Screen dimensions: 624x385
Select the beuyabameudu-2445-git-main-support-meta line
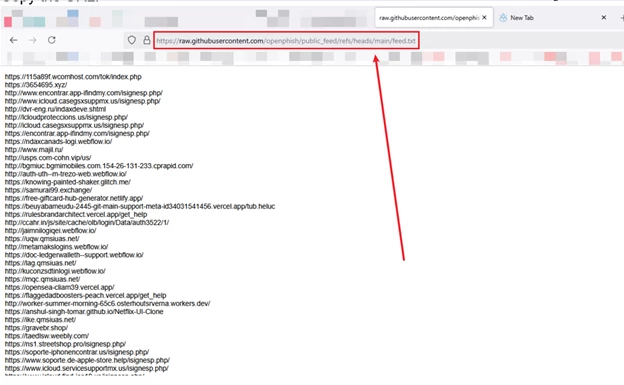click(140, 206)
